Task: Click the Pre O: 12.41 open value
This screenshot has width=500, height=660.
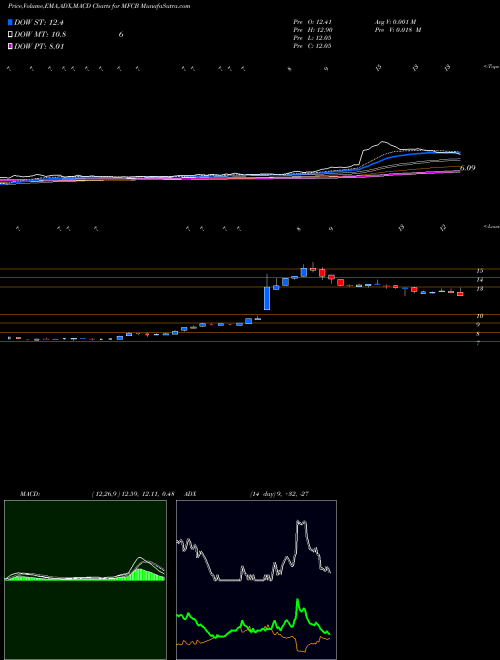Action: pyautogui.click(x=312, y=22)
